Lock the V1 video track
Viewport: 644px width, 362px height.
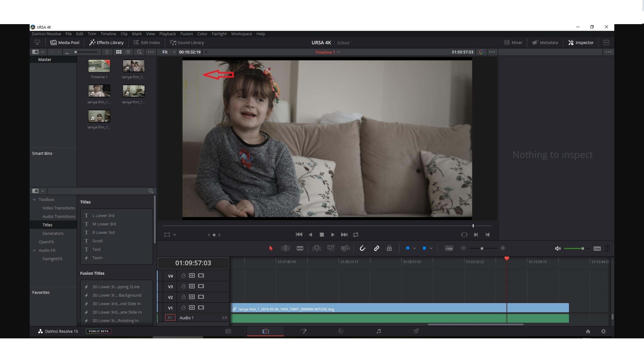pos(183,308)
